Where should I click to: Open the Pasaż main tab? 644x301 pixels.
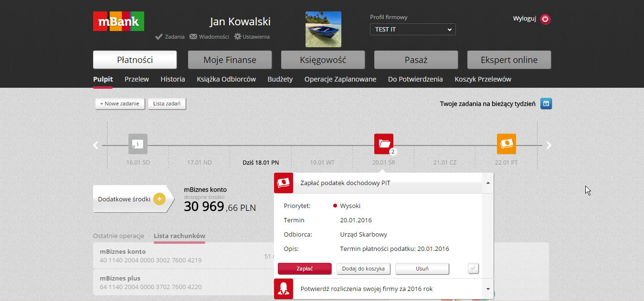click(x=416, y=60)
